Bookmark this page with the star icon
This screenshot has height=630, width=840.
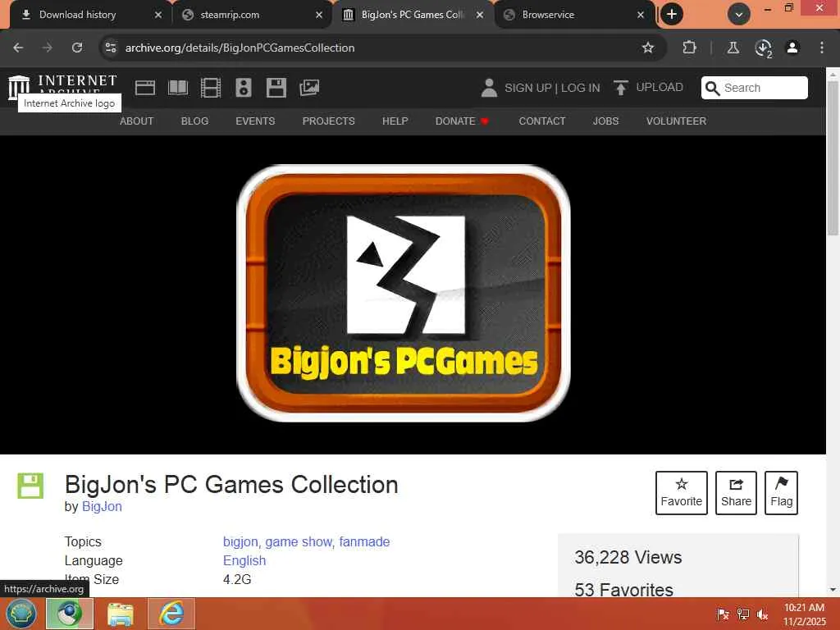point(648,48)
